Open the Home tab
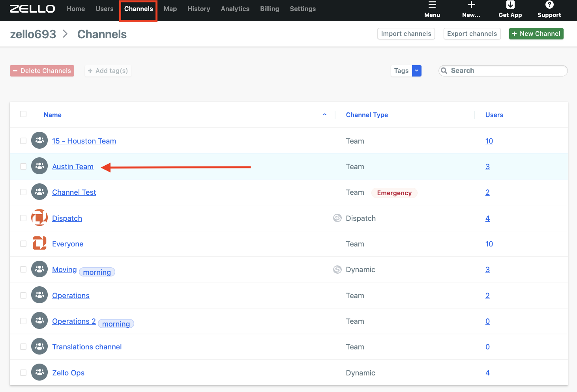The width and height of the screenshot is (577, 392). tap(76, 9)
